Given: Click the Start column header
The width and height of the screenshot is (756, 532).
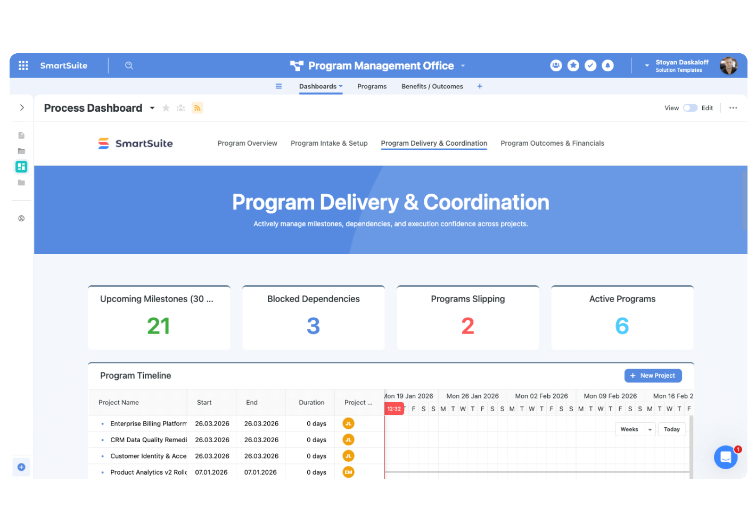Looking at the screenshot, I should coord(211,402).
